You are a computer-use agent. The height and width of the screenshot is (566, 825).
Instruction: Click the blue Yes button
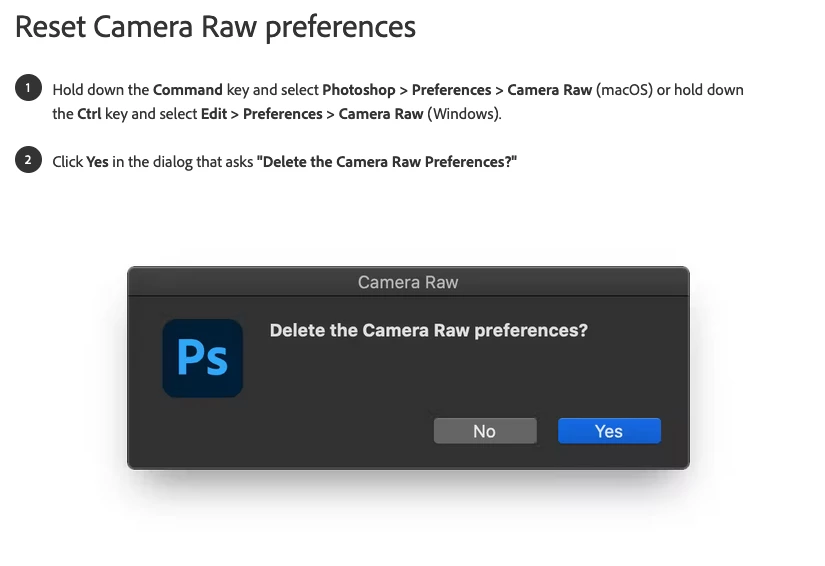point(609,431)
